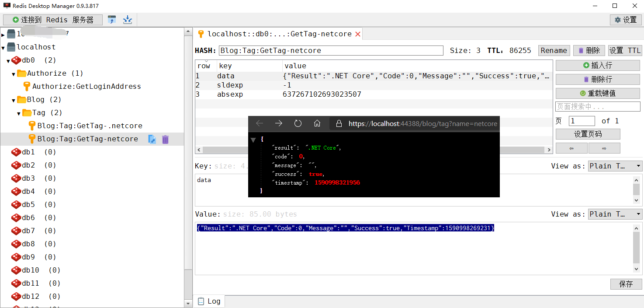The height and width of the screenshot is (308, 644).
Task: Close the GetTag-netcore tab
Action: pos(358,34)
